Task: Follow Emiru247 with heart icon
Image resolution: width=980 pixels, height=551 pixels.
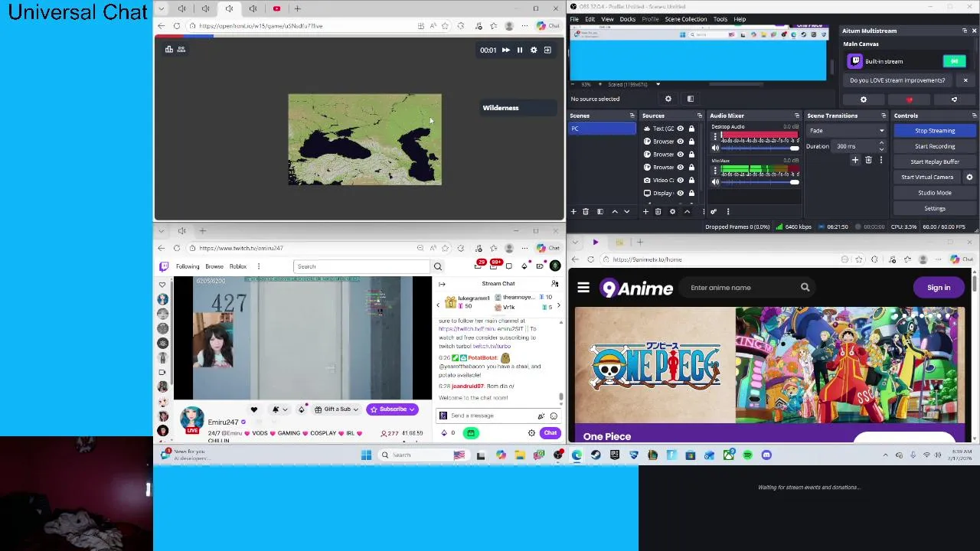Action: click(254, 409)
